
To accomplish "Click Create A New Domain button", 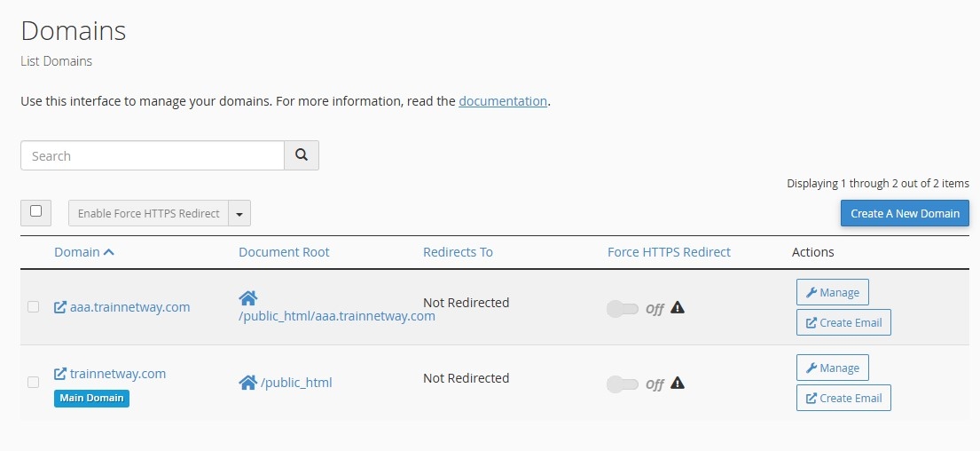I will point(905,213).
